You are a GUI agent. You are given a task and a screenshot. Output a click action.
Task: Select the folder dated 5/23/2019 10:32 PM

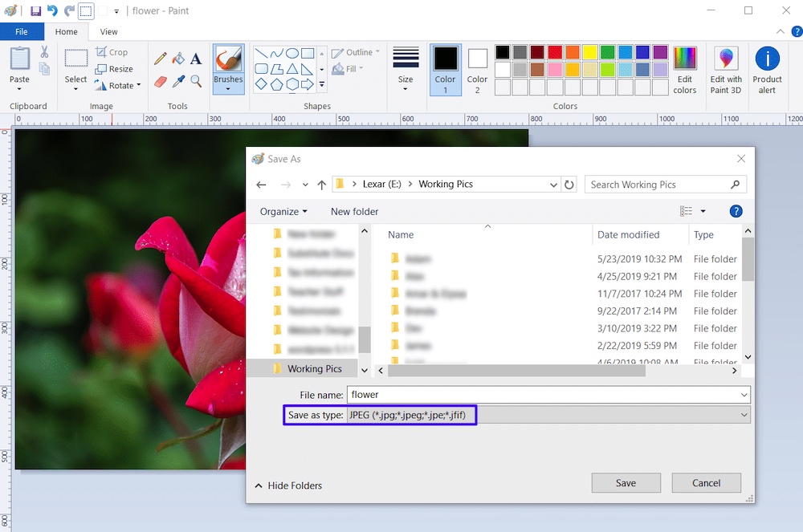pos(562,259)
